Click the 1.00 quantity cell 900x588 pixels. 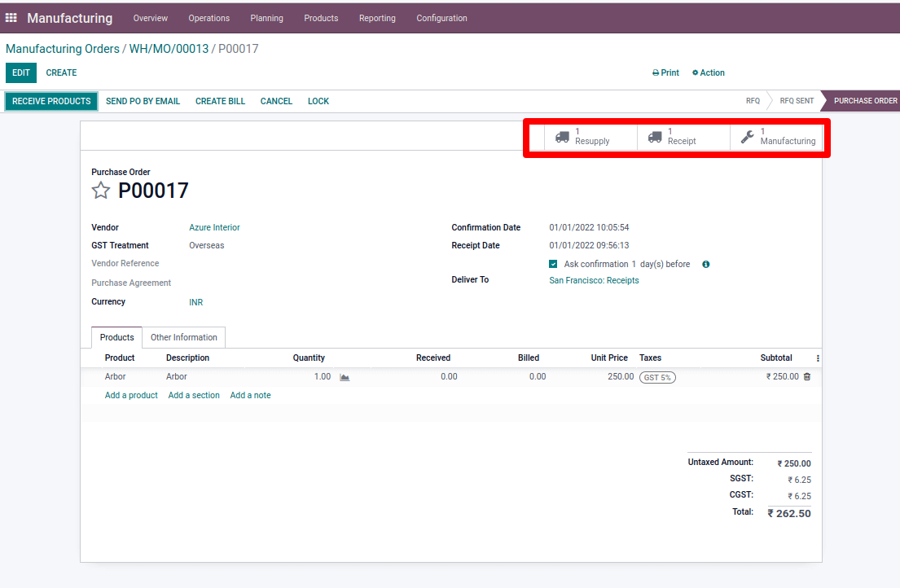(x=323, y=377)
